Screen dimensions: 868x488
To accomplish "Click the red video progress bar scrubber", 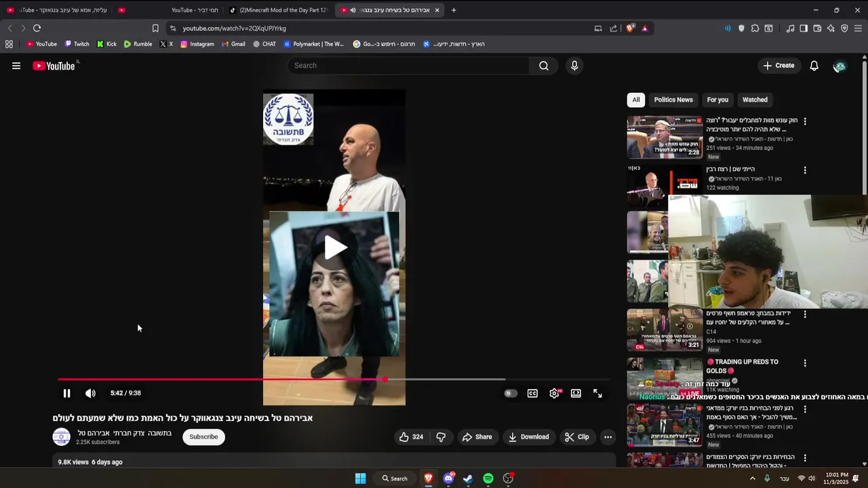I will [385, 380].
